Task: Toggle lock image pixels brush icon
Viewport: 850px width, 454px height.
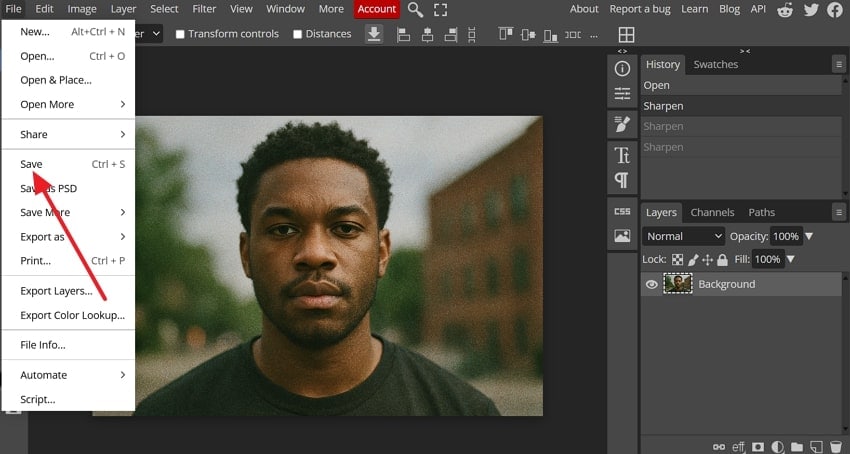Action: click(693, 260)
